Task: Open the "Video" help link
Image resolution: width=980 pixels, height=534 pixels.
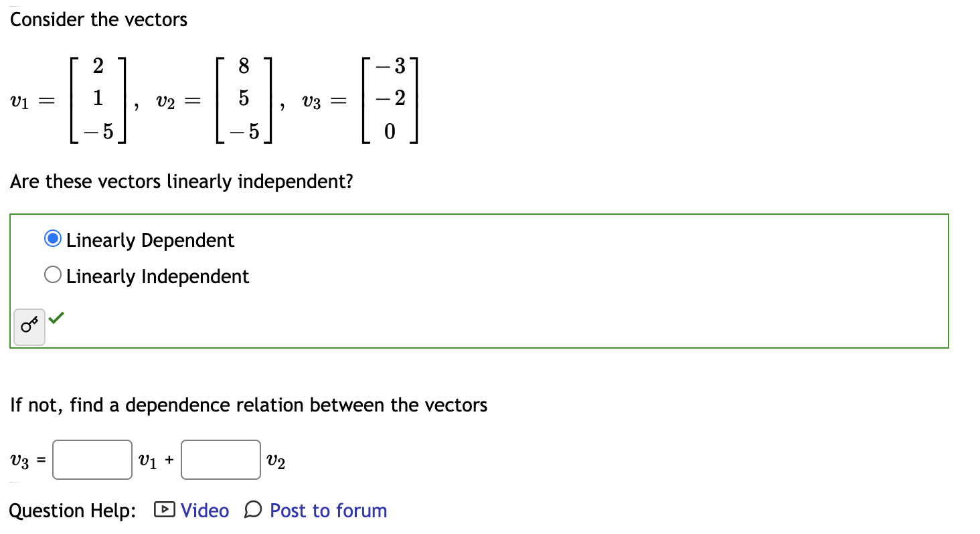Action: (x=203, y=511)
